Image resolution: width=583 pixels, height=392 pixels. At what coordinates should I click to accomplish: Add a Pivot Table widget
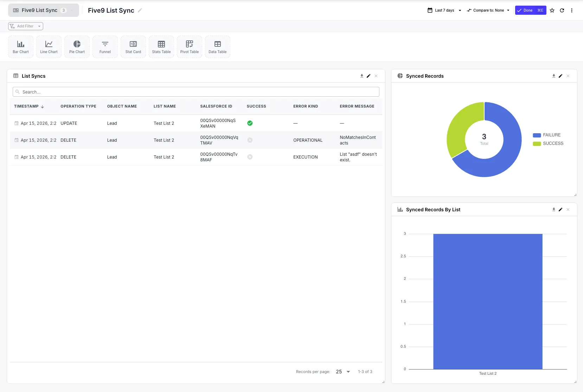(x=190, y=47)
